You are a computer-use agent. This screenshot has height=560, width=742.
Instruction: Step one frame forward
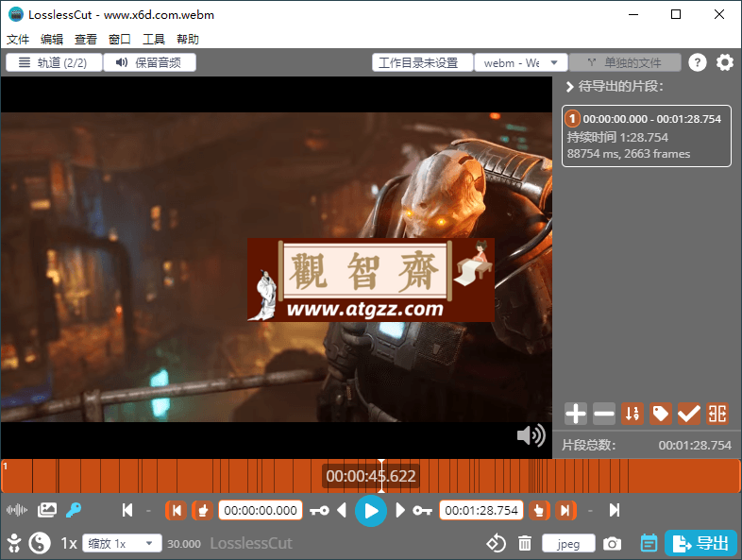(400, 510)
